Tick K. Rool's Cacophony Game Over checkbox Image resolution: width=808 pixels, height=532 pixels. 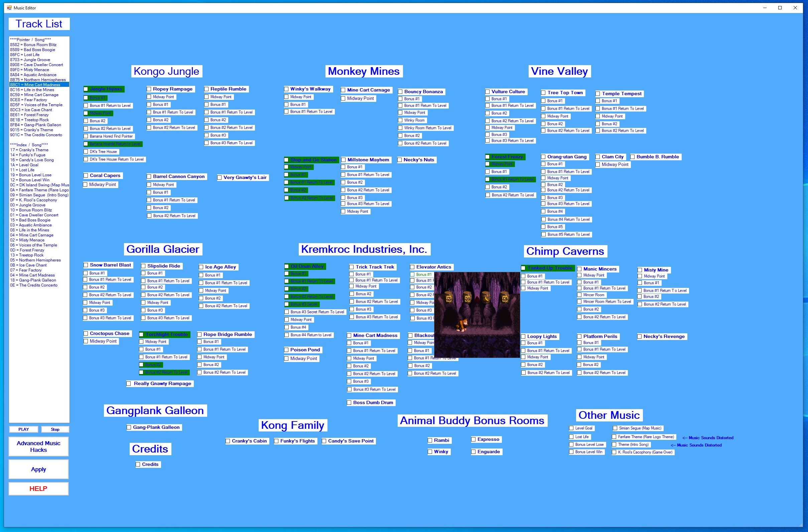[x=614, y=452]
